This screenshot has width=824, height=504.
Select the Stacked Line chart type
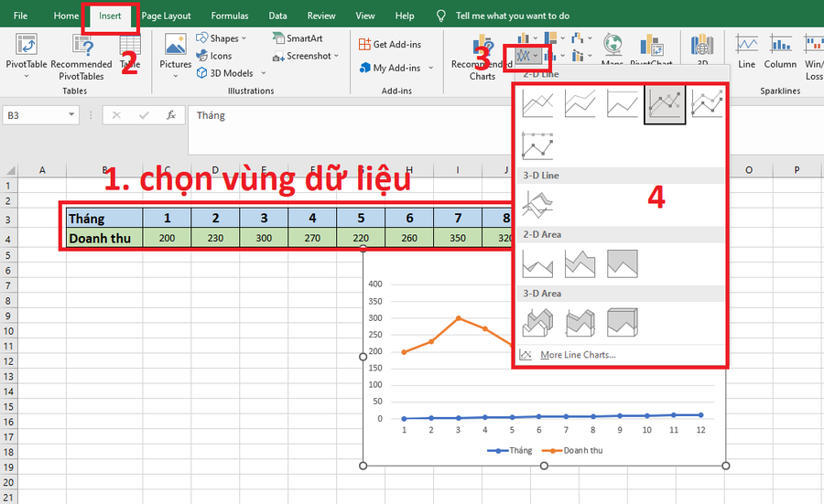pyautogui.click(x=580, y=103)
